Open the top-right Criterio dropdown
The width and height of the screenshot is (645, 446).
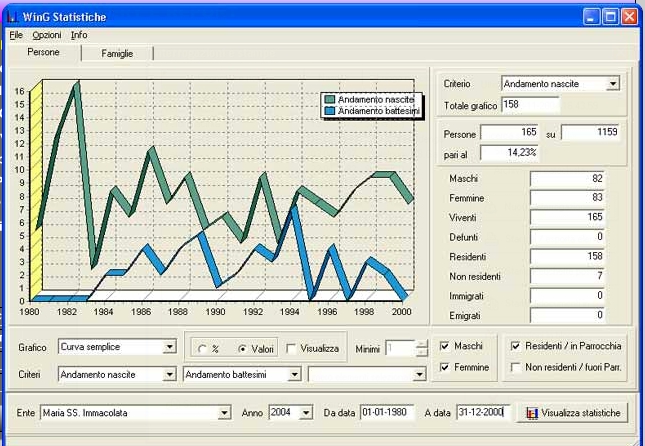(x=613, y=84)
